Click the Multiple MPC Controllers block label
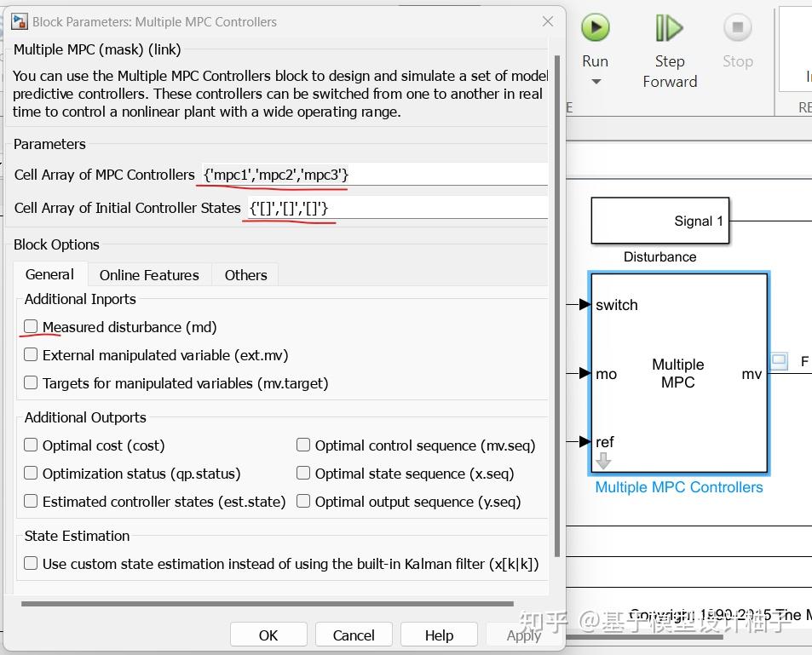 pos(678,487)
